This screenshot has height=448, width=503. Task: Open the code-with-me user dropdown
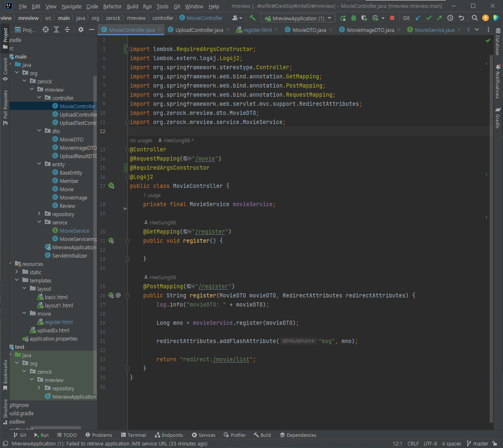(x=237, y=18)
